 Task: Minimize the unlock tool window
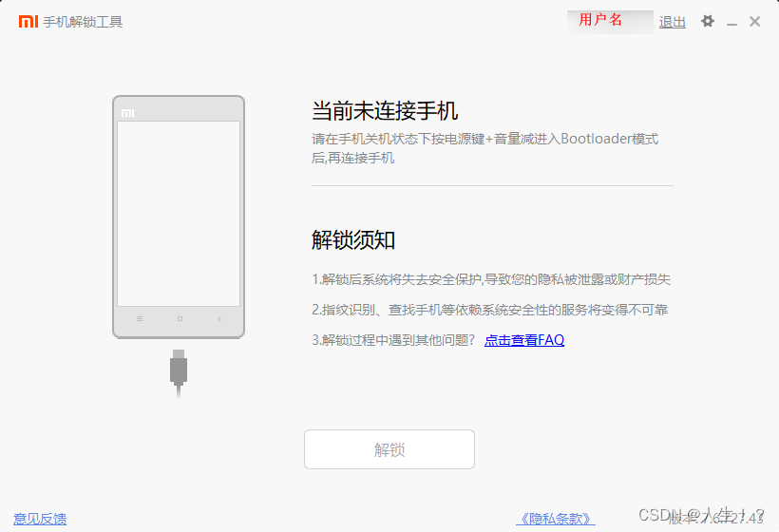731,23
